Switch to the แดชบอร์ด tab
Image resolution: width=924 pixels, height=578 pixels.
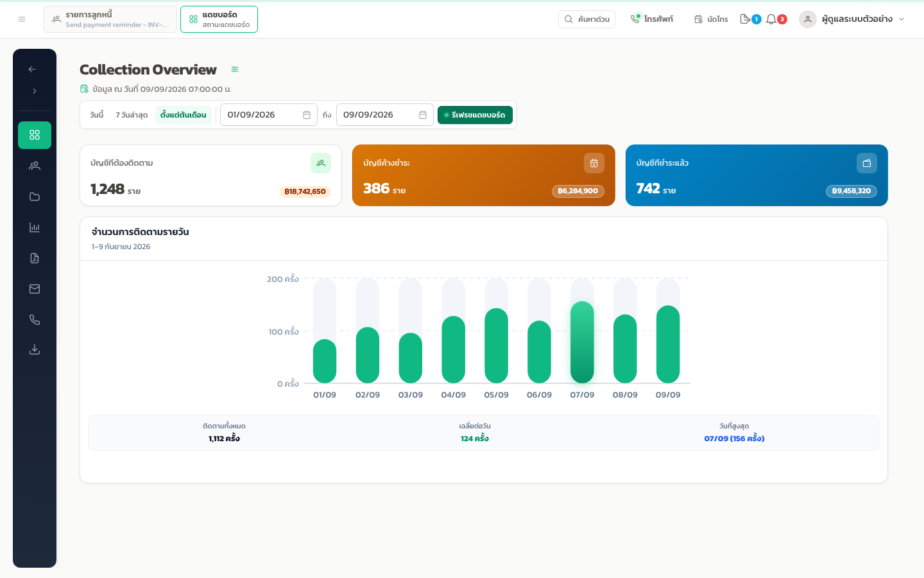click(x=219, y=19)
